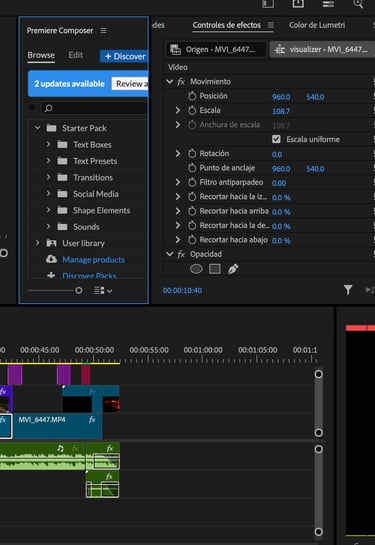
Task: Toggle Rotación animation stopwatch
Action: (192, 154)
